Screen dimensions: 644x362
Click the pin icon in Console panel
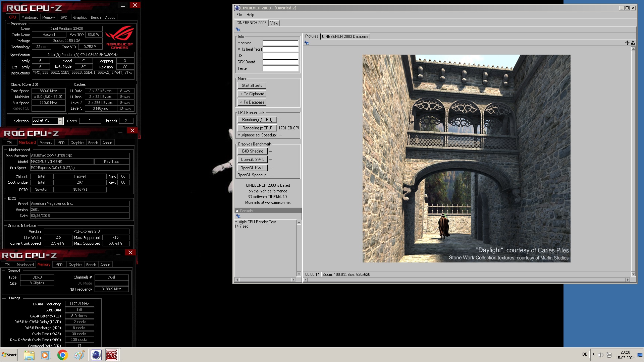[x=238, y=216]
